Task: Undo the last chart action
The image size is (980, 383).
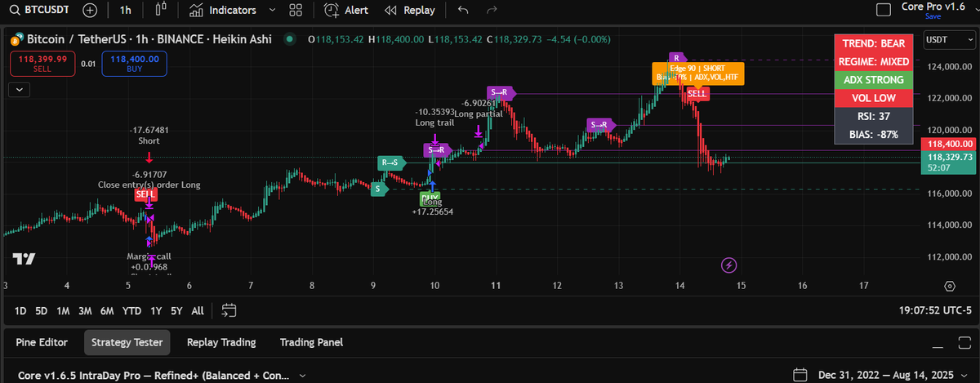Action: click(464, 11)
